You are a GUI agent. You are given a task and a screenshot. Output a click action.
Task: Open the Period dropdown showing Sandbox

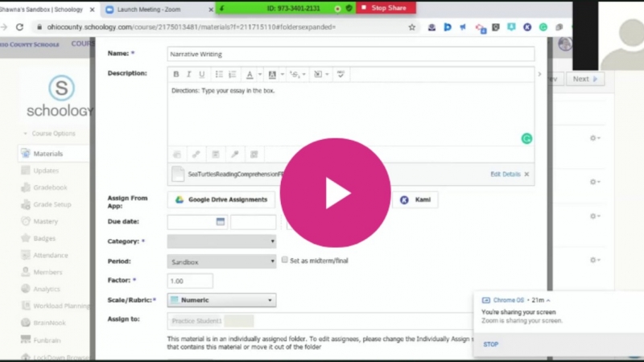[x=221, y=261]
